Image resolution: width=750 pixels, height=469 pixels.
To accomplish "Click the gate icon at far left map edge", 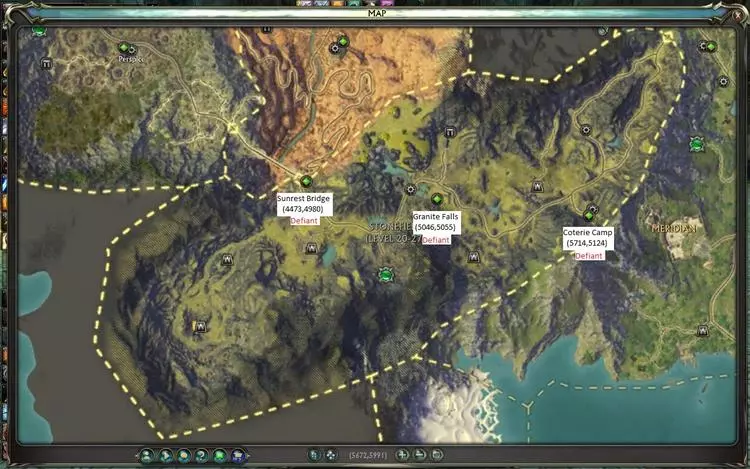I will coord(46,64).
